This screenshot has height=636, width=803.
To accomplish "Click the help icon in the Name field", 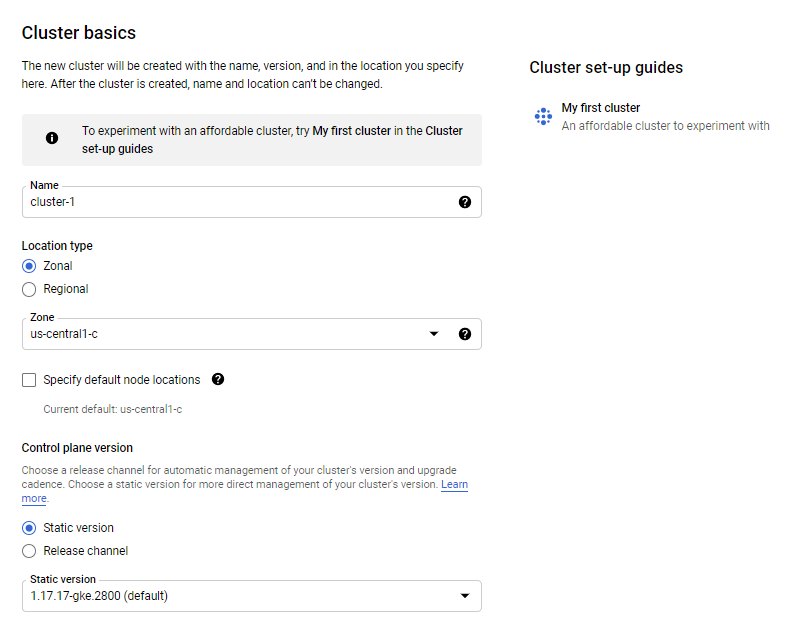I will point(465,202).
